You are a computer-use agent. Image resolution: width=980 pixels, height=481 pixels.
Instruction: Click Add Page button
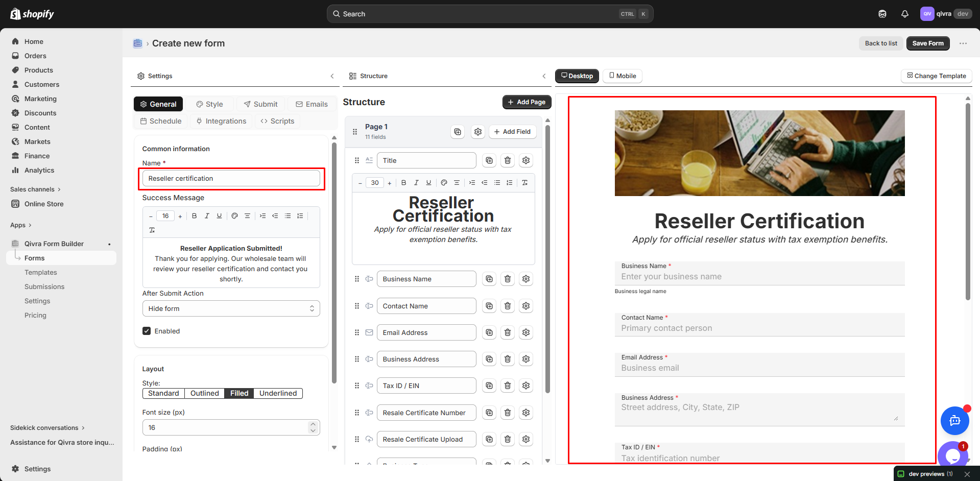point(527,102)
